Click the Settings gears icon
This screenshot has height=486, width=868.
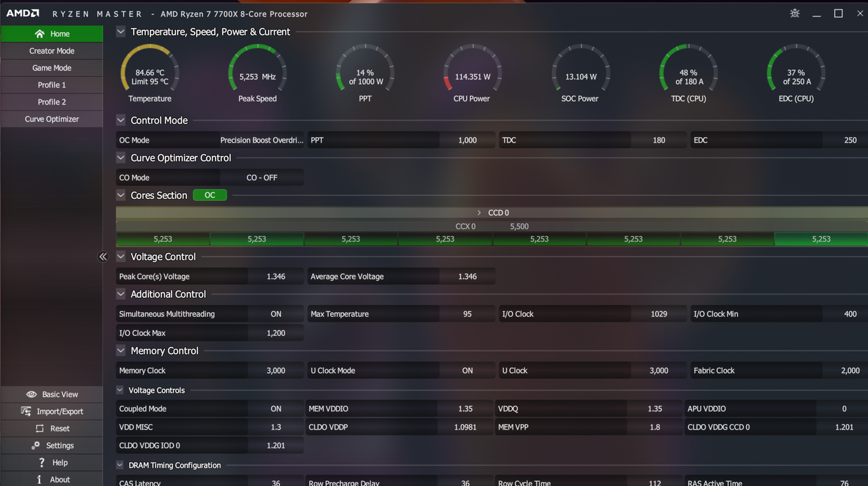(35, 445)
